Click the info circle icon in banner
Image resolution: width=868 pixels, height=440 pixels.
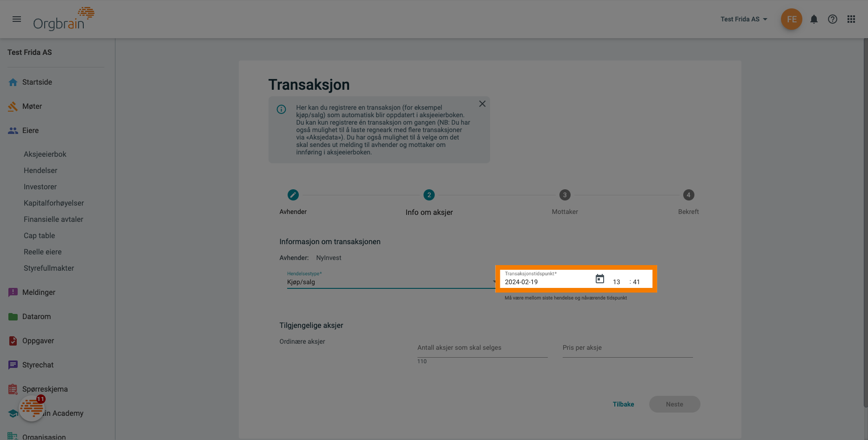pyautogui.click(x=281, y=109)
